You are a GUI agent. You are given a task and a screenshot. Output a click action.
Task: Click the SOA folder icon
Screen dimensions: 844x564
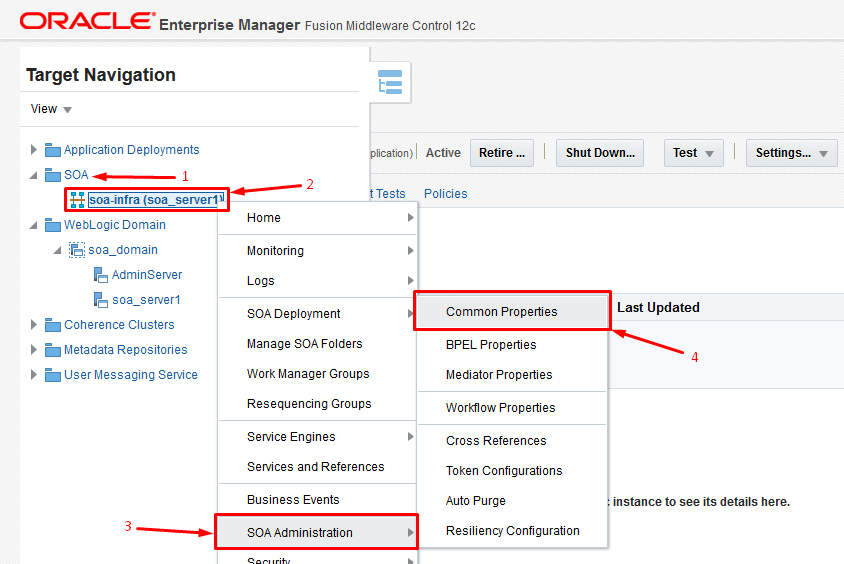coord(52,175)
